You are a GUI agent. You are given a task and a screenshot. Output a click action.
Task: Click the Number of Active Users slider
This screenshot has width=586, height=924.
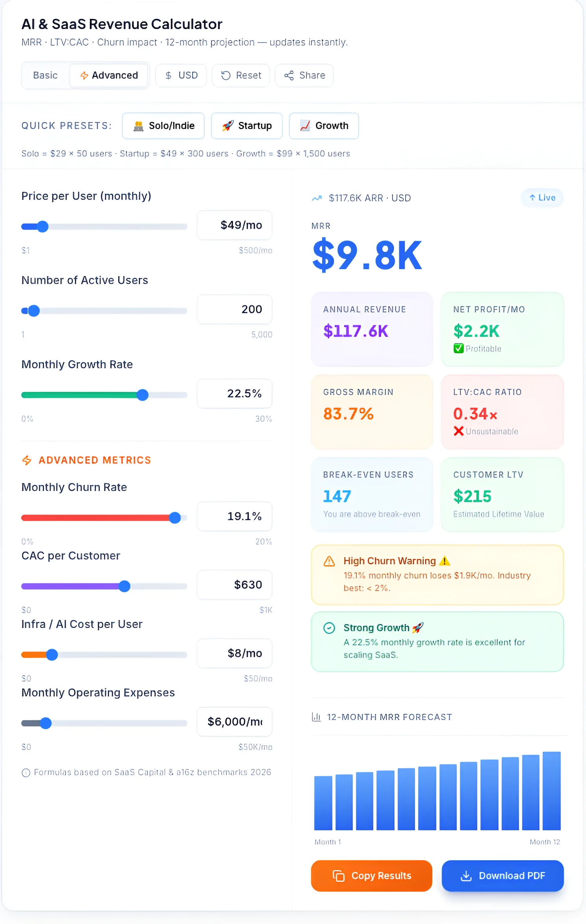[104, 311]
